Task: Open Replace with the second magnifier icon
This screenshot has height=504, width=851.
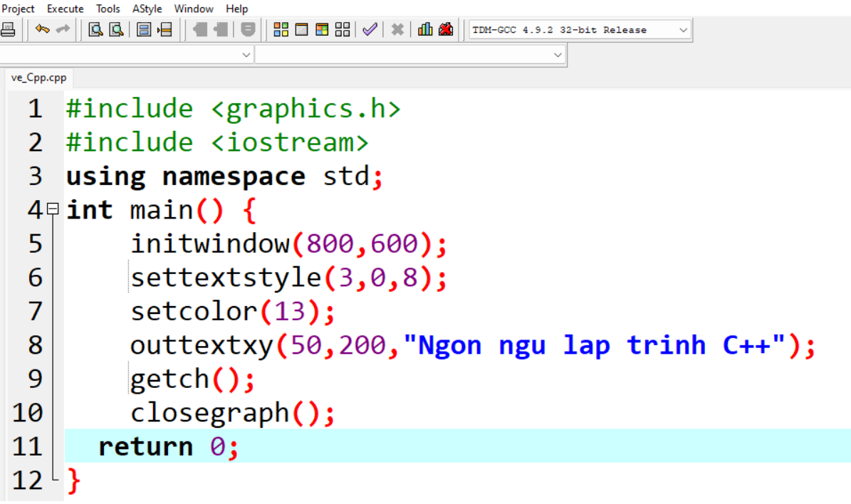Action: point(116,29)
